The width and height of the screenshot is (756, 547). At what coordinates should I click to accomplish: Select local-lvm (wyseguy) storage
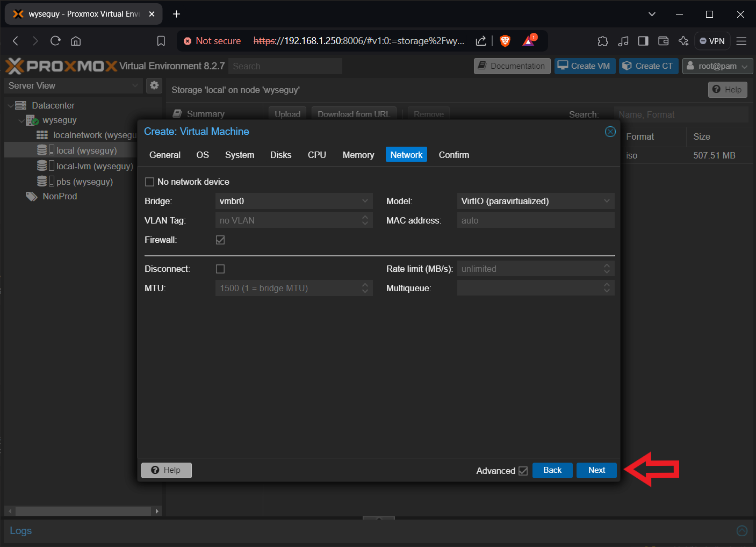click(85, 166)
